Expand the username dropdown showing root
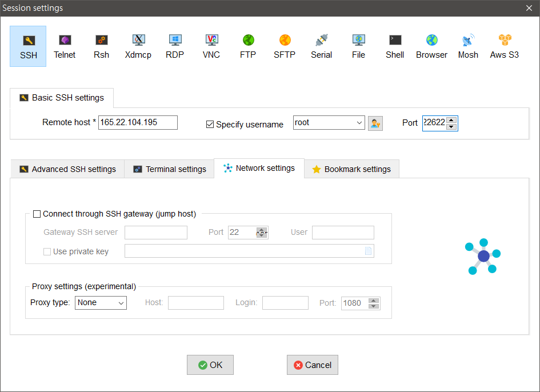This screenshot has height=392, width=540. (x=359, y=123)
